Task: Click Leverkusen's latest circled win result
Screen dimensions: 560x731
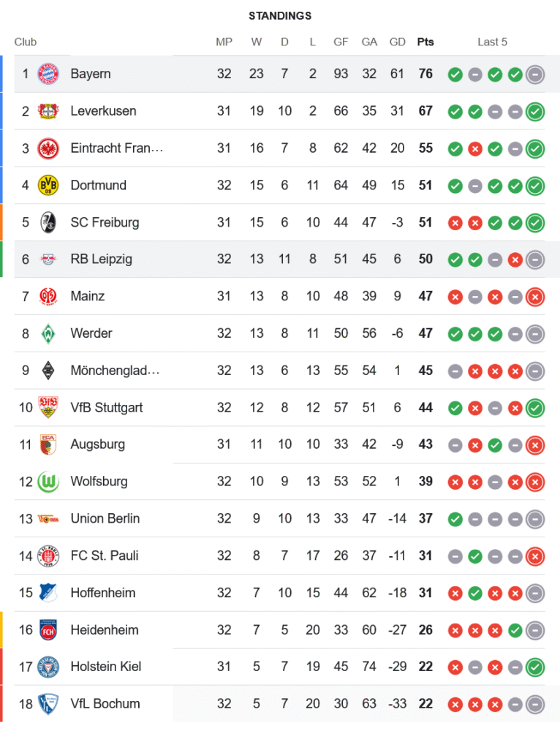Action: click(x=535, y=111)
